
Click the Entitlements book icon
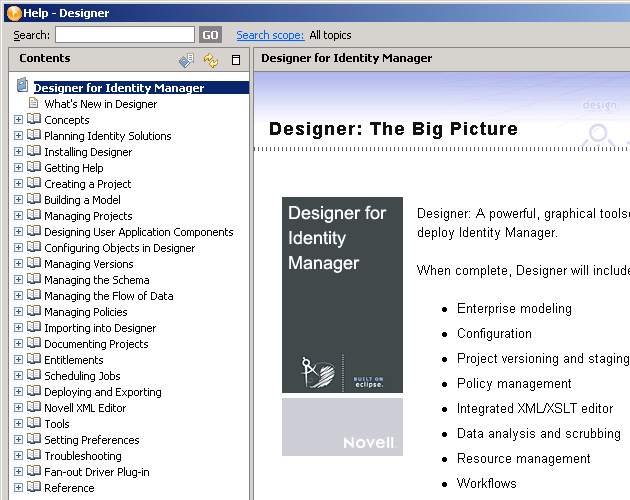coord(34,359)
